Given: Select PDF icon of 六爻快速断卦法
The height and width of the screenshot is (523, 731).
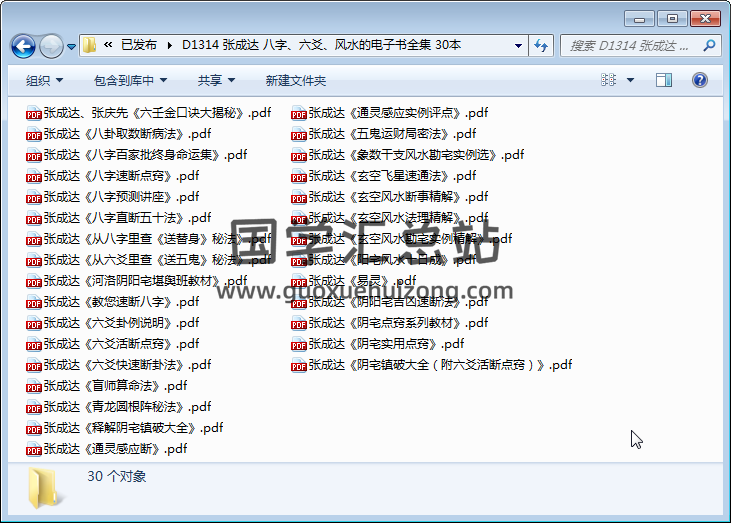Looking at the screenshot, I should (34, 365).
